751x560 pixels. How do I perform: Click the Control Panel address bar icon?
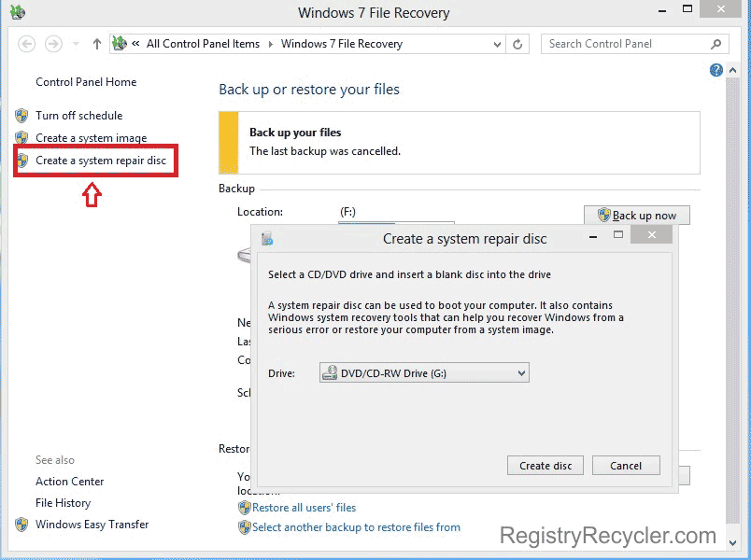[x=120, y=44]
